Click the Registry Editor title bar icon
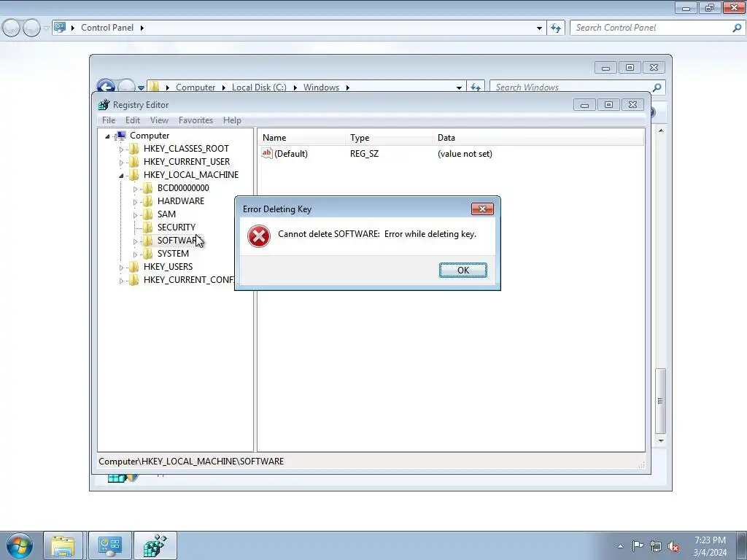747x560 pixels. click(x=104, y=105)
